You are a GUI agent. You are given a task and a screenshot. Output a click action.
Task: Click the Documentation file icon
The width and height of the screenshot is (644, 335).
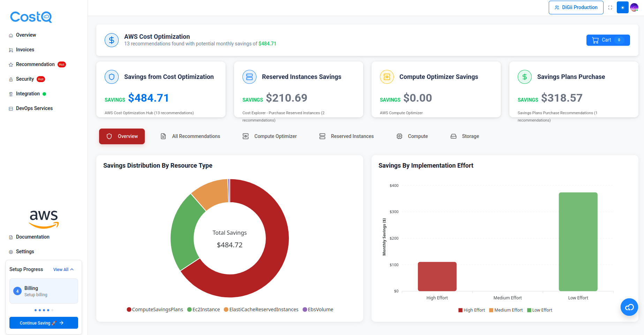(11, 237)
